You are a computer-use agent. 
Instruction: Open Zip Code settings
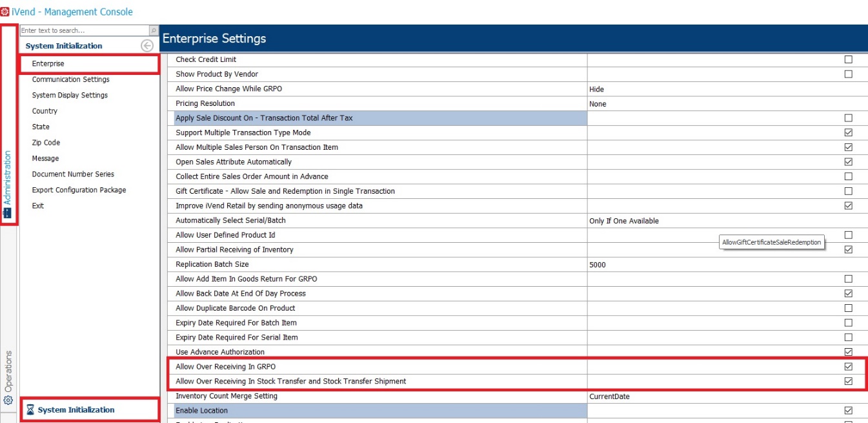(x=46, y=143)
